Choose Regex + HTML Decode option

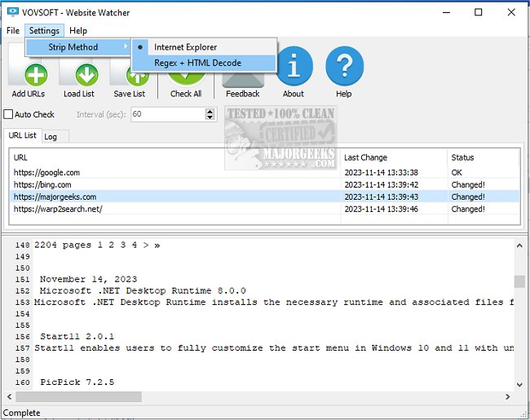tap(204, 63)
